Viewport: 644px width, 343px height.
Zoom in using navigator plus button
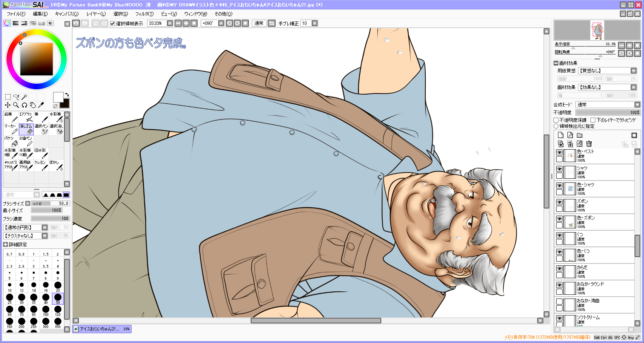tap(629, 46)
